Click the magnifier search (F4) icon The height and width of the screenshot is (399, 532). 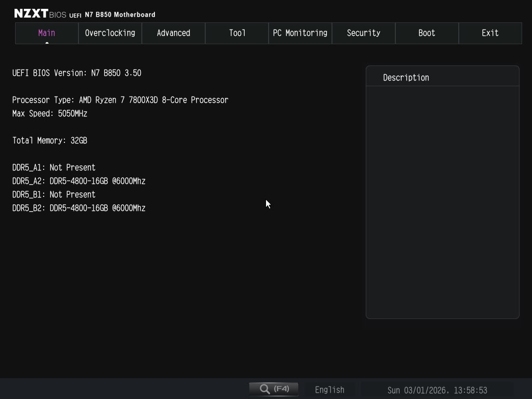(274, 389)
